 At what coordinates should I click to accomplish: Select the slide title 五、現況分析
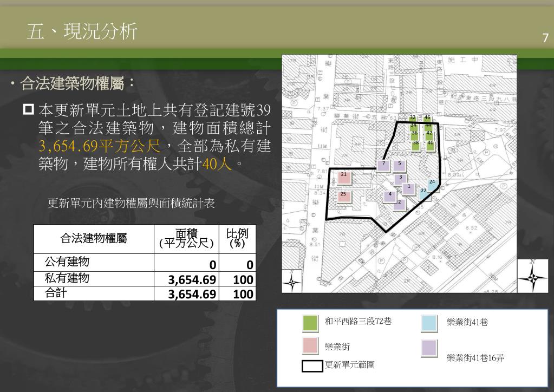[x=82, y=31]
